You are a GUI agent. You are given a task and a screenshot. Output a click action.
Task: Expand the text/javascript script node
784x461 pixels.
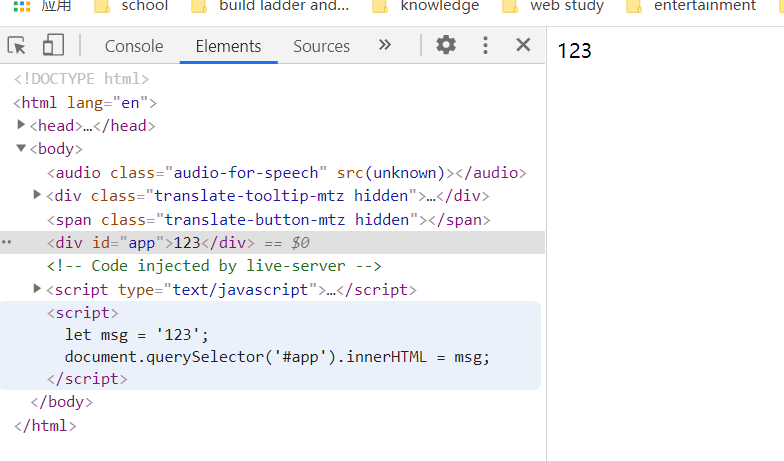(x=38, y=289)
